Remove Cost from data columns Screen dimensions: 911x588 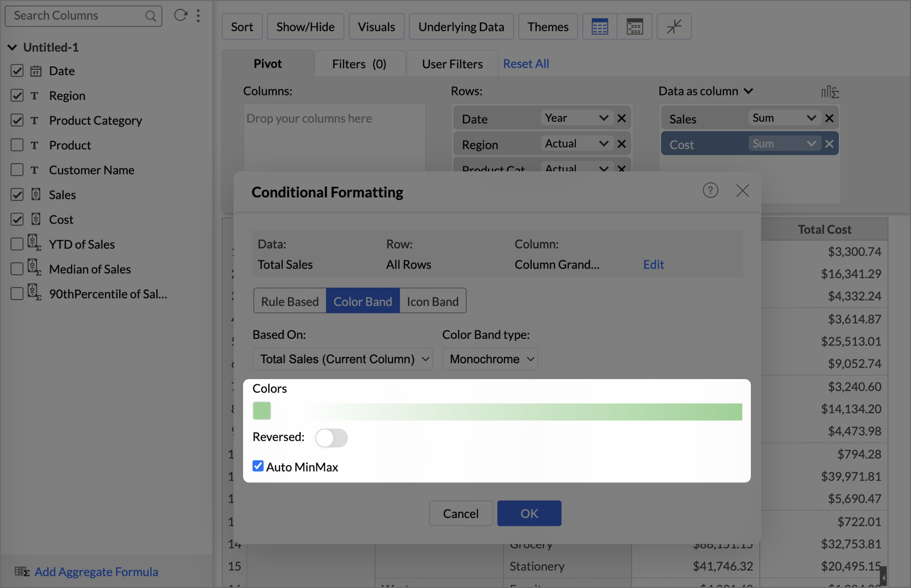coord(829,144)
